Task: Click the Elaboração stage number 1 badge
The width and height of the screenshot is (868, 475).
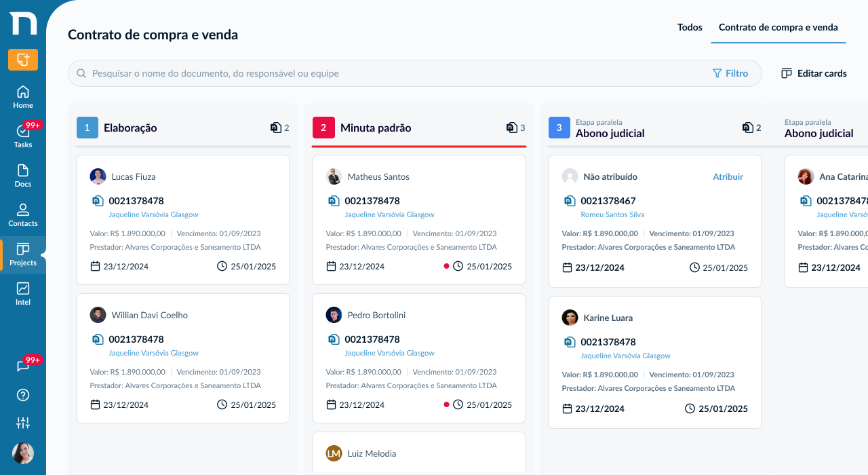Action: click(87, 128)
